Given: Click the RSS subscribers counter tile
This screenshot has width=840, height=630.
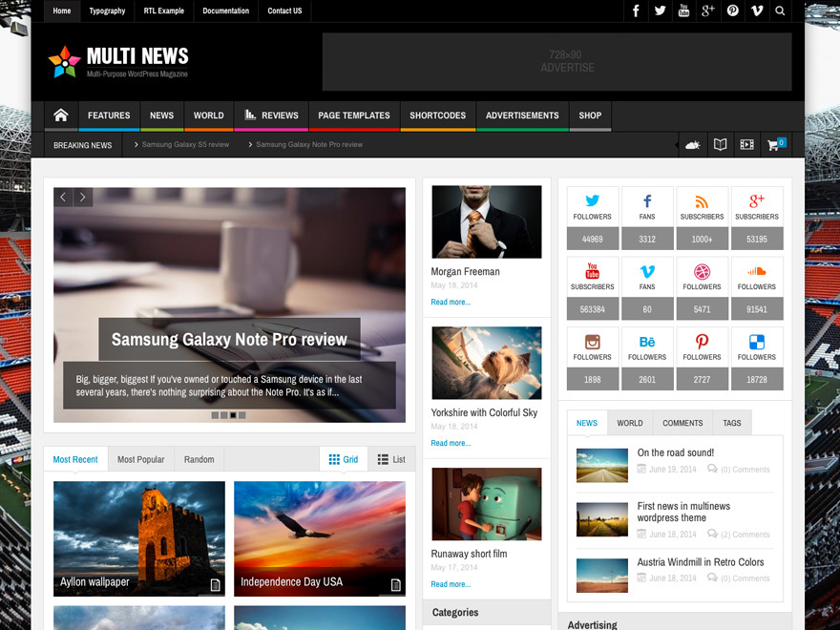Looking at the screenshot, I should coord(702,218).
